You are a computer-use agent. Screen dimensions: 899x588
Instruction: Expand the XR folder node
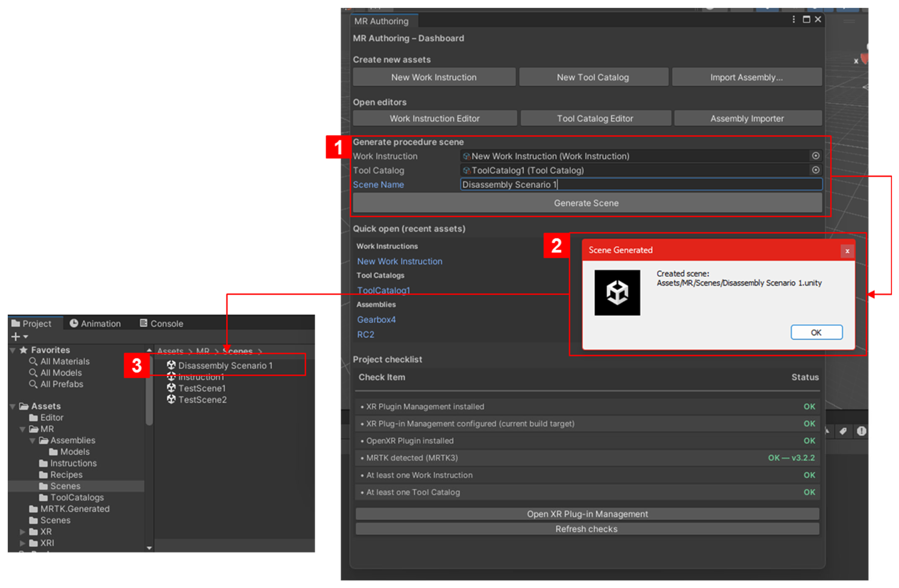pos(22,532)
